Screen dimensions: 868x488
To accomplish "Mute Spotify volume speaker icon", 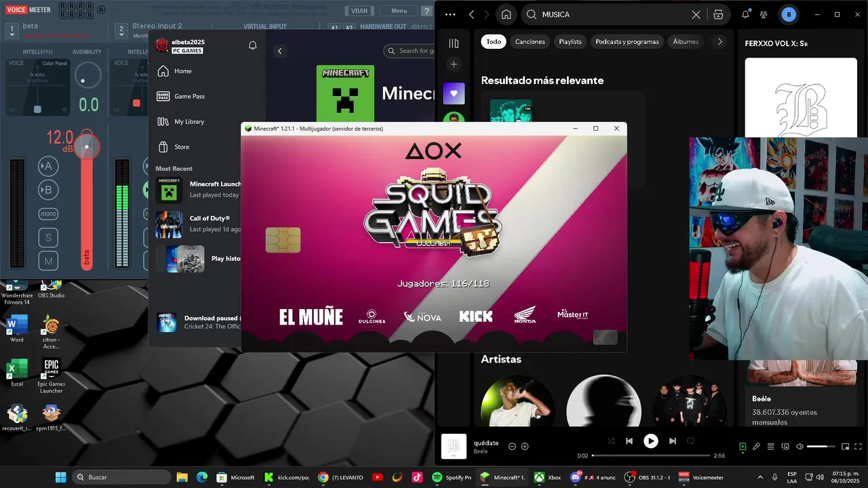I will (800, 447).
